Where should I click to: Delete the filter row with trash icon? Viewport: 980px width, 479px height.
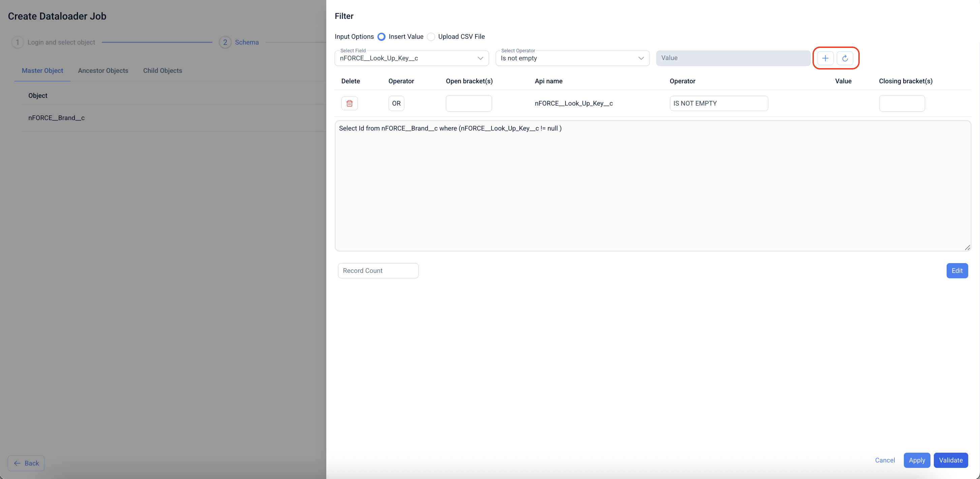point(349,103)
